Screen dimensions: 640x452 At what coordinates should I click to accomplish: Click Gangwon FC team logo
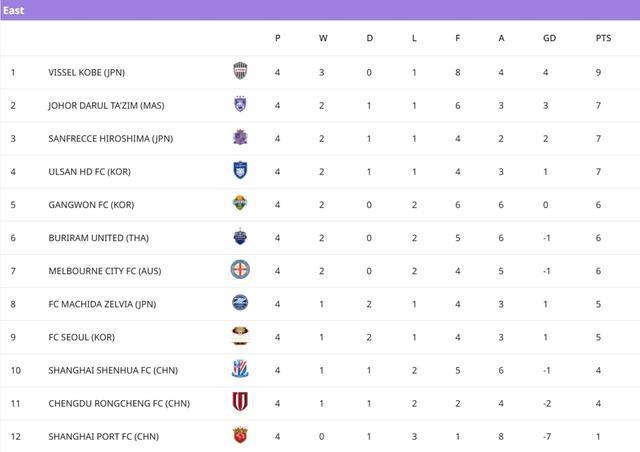240,204
